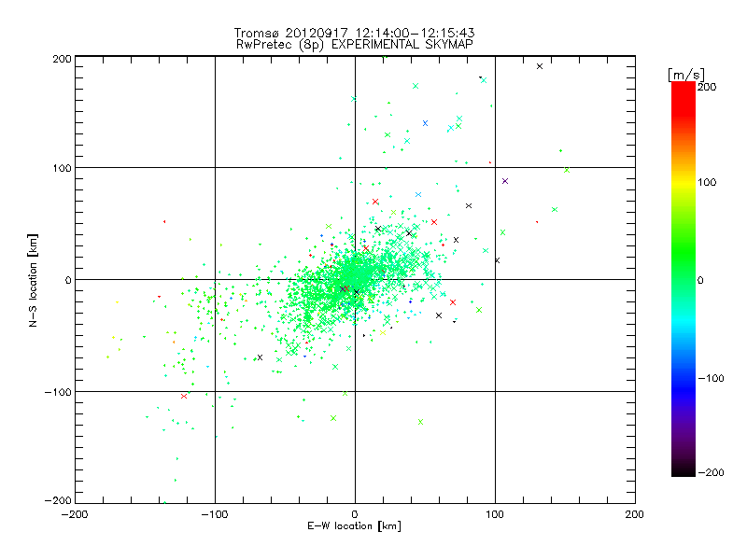
Task: Click the color bar's '100' label
Action: [707, 182]
